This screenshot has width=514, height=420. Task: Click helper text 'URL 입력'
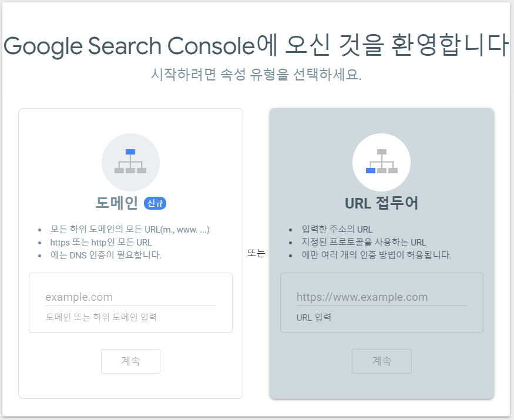(x=314, y=317)
